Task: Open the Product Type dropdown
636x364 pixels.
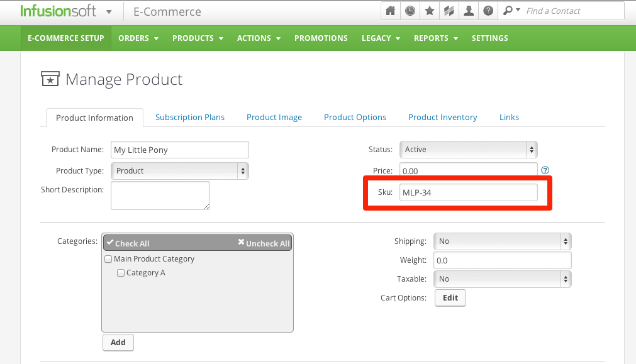Action: (180, 171)
